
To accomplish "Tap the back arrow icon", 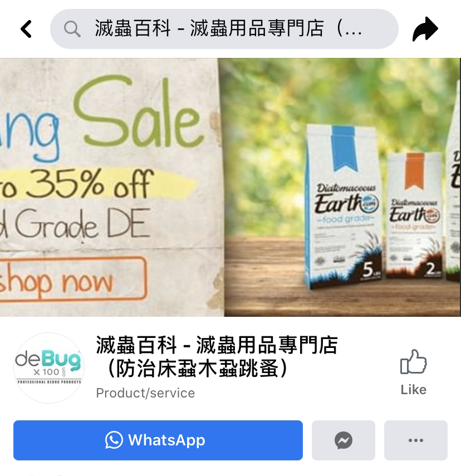I will click(x=26, y=29).
